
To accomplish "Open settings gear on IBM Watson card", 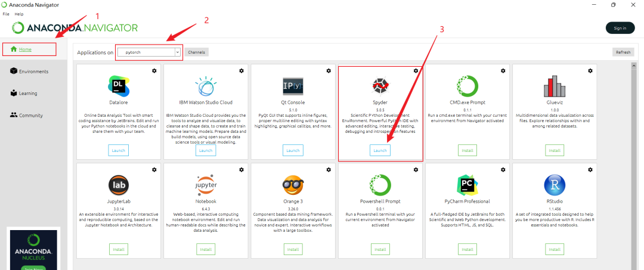I will 241,70.
